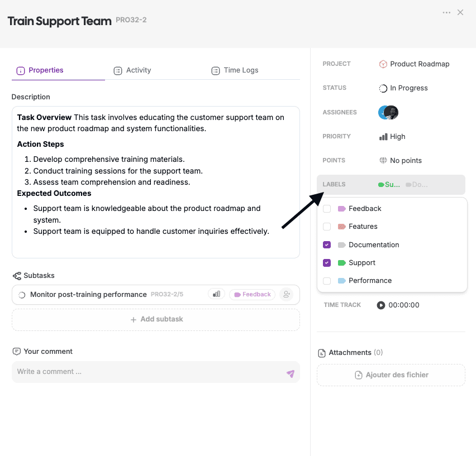Check the Features label checkbox
The height and width of the screenshot is (456, 476).
pos(327,227)
